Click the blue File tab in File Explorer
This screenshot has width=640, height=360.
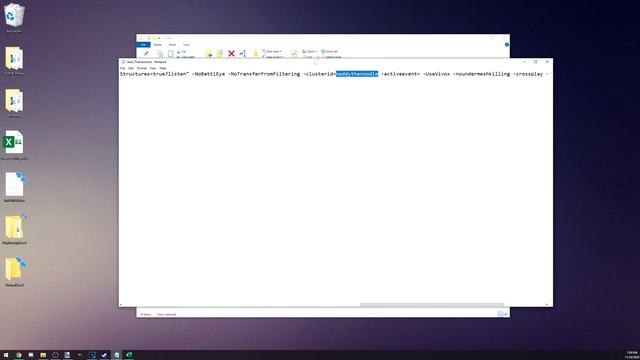coord(143,44)
